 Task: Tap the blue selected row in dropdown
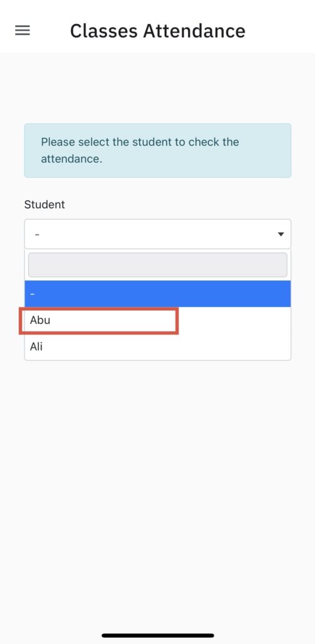tap(158, 294)
